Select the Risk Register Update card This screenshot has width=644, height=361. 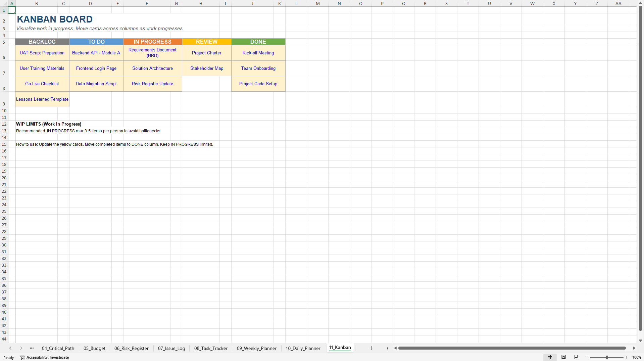(153, 84)
